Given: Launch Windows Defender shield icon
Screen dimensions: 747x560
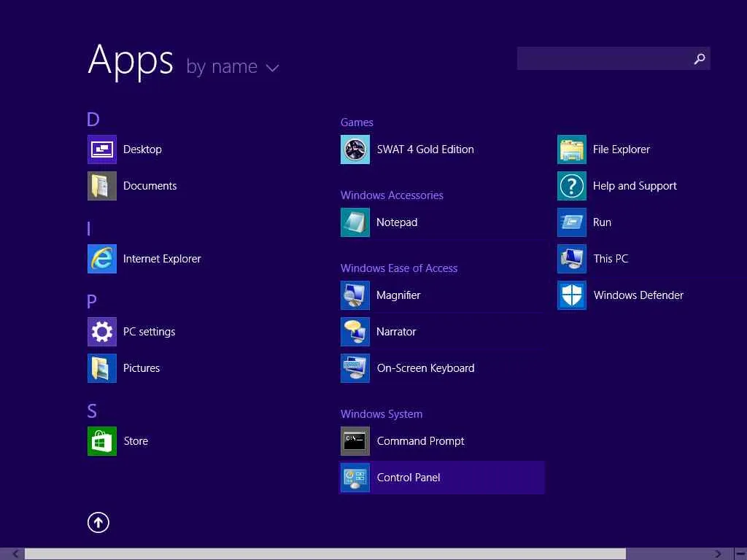Looking at the screenshot, I should pos(572,295).
